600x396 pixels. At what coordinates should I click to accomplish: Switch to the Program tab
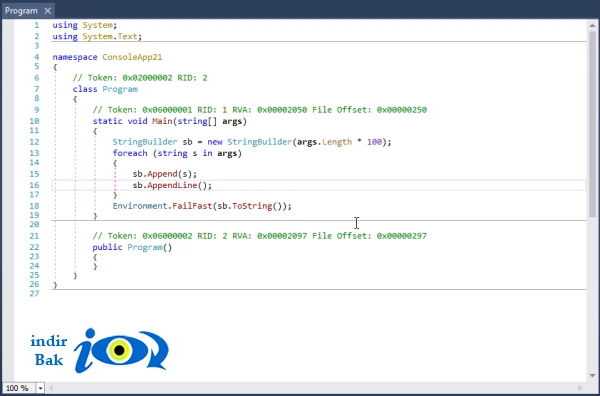[21, 11]
